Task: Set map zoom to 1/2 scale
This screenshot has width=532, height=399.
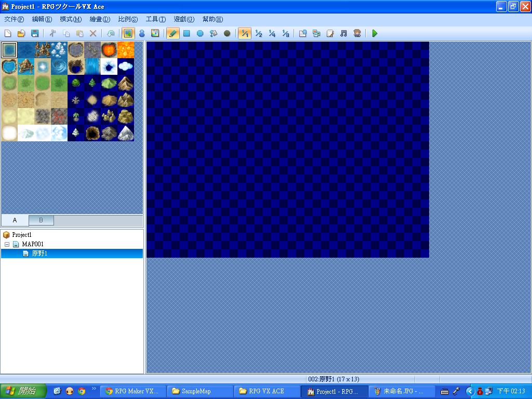Action: 259,33
